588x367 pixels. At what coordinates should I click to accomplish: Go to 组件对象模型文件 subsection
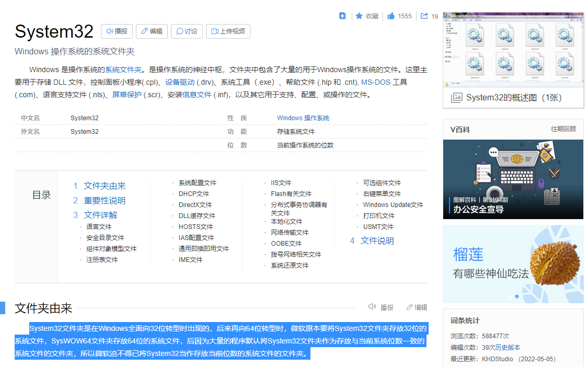[111, 248]
